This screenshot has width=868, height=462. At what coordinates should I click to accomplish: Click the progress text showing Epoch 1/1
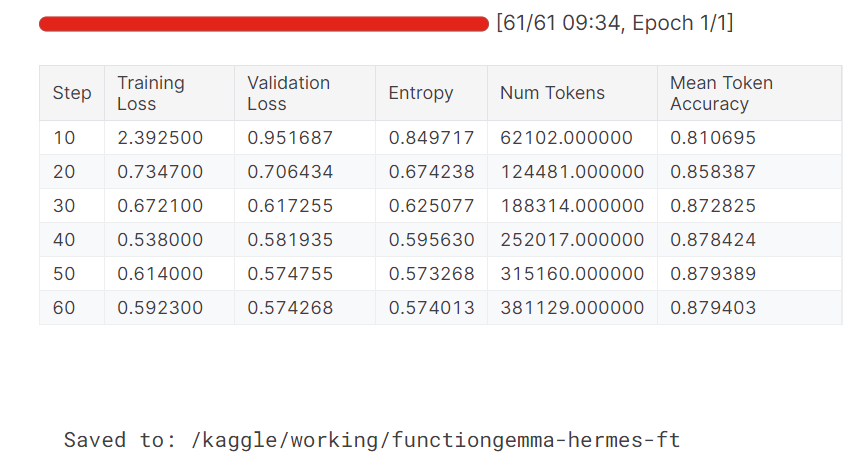(614, 23)
